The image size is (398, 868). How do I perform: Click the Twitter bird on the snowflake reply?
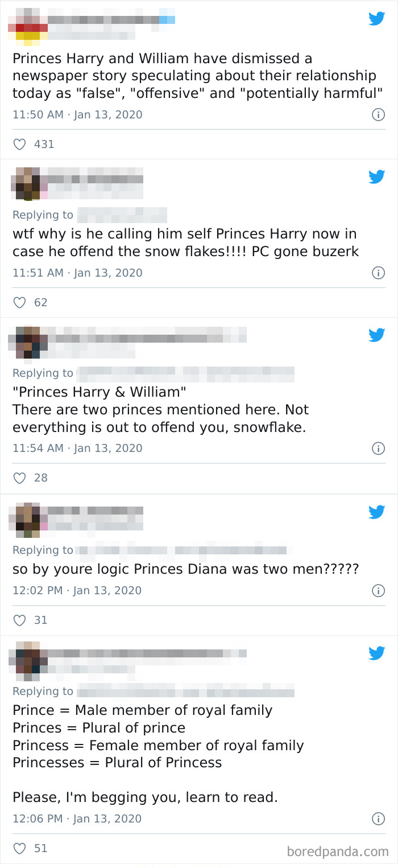[x=376, y=176]
